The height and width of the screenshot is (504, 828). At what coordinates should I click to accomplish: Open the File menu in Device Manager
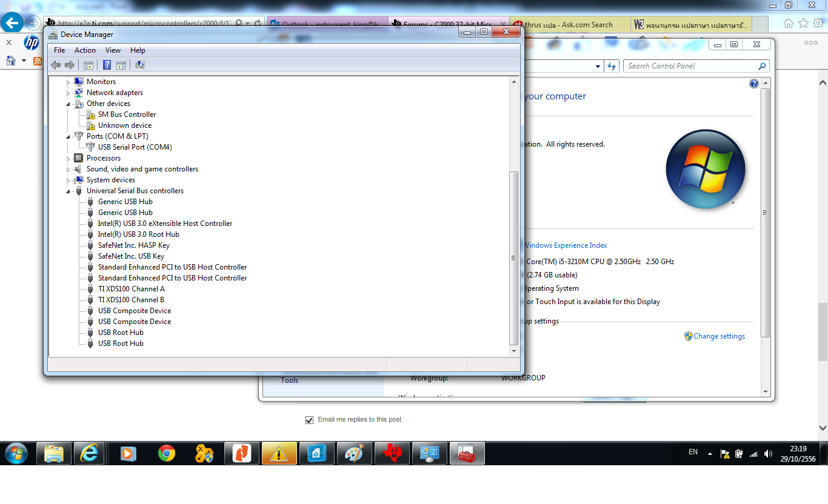59,50
